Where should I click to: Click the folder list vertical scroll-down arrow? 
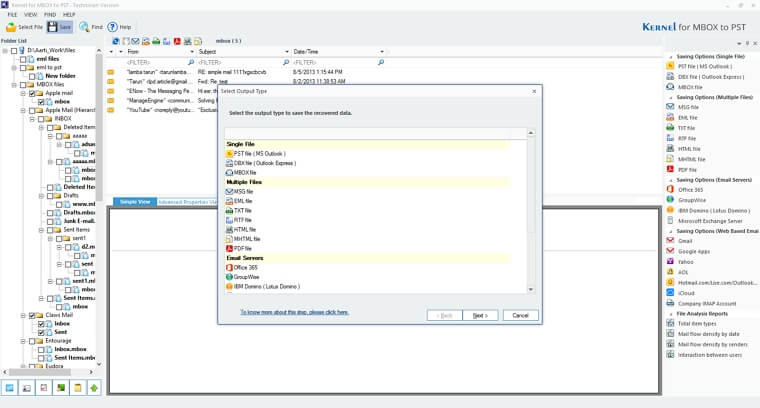point(99,364)
